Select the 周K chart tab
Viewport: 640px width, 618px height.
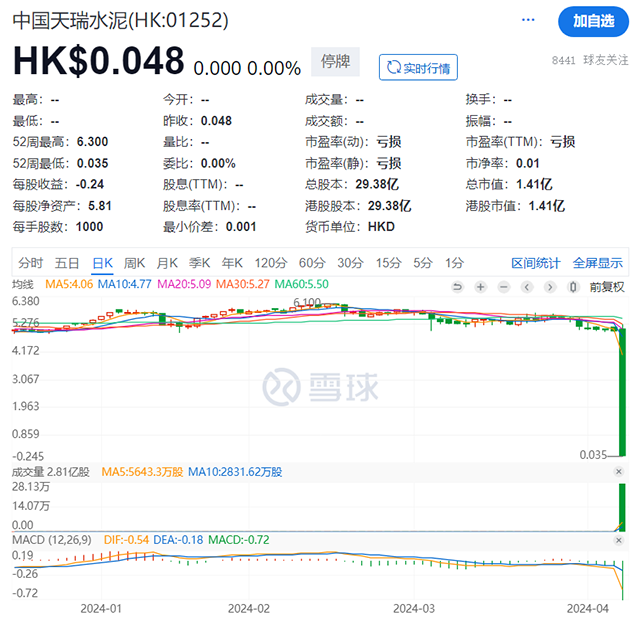(135, 263)
